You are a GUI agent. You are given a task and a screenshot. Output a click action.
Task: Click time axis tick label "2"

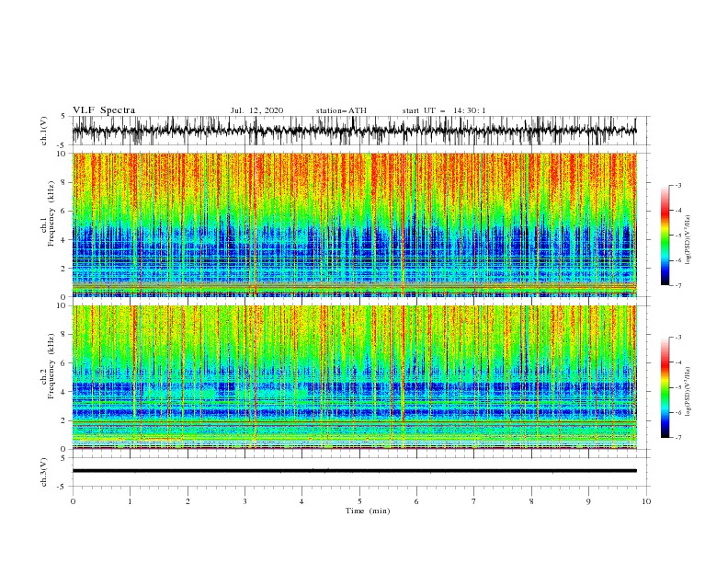(188, 501)
